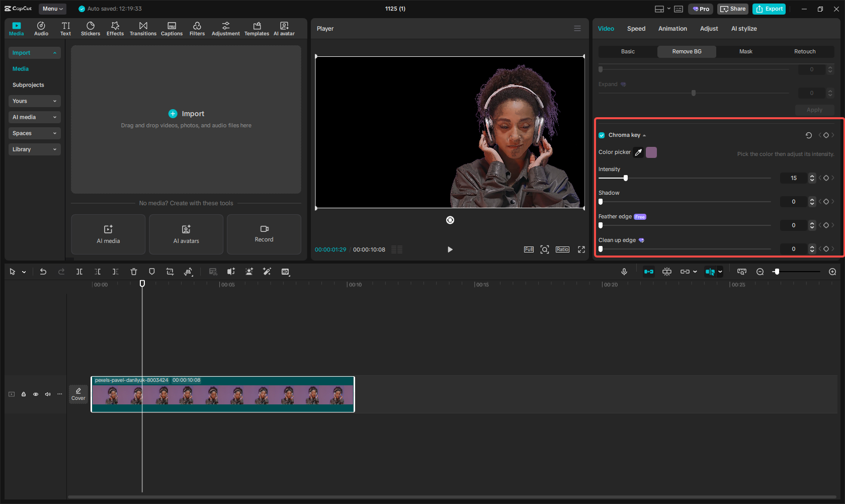Mute the video track audio
Viewport: 845px width, 504px height.
point(47,394)
